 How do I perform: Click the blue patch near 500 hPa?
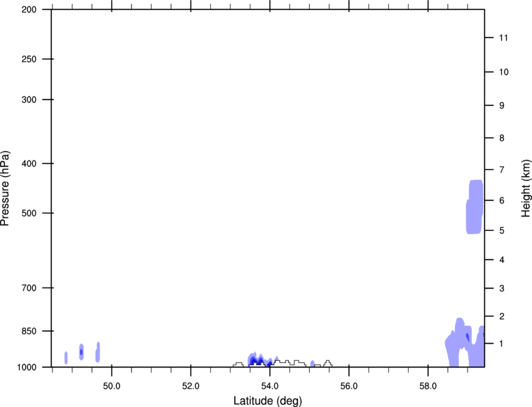point(474,207)
